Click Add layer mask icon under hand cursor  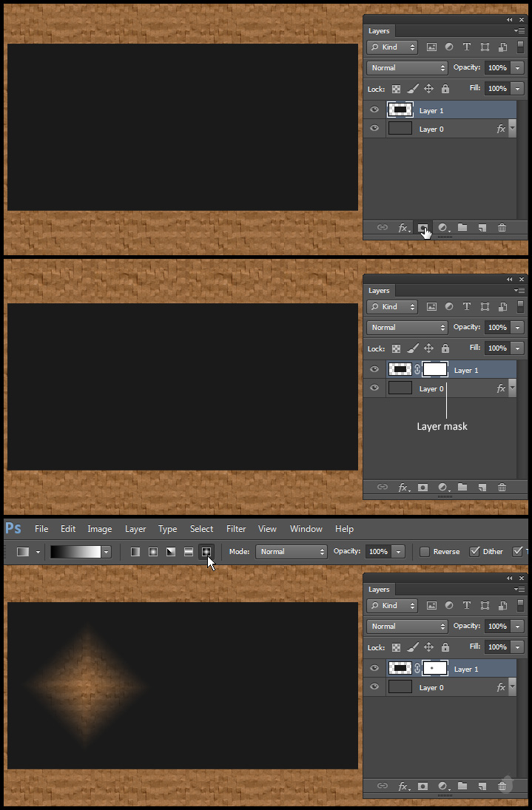[422, 228]
